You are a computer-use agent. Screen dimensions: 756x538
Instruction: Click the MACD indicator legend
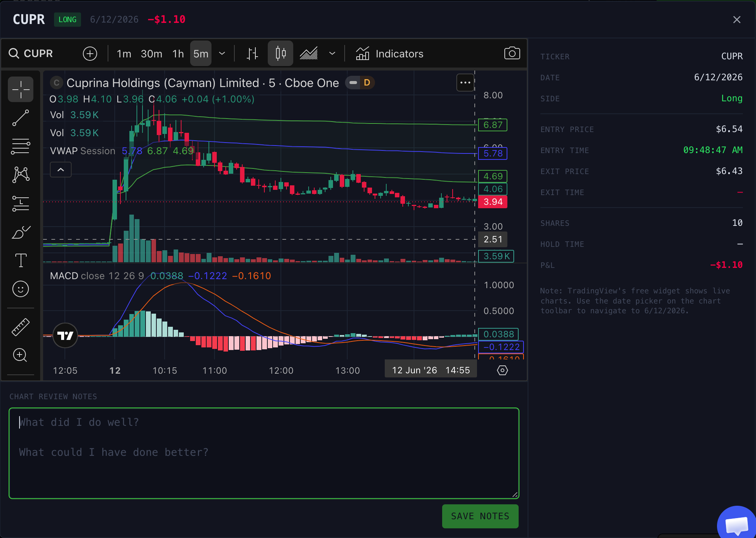(97, 276)
